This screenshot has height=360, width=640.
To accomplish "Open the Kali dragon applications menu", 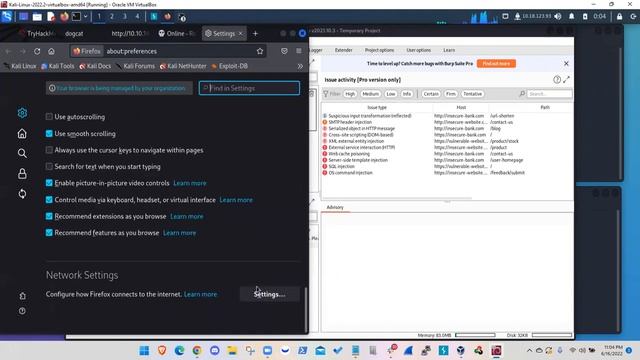I will pos(7,17).
